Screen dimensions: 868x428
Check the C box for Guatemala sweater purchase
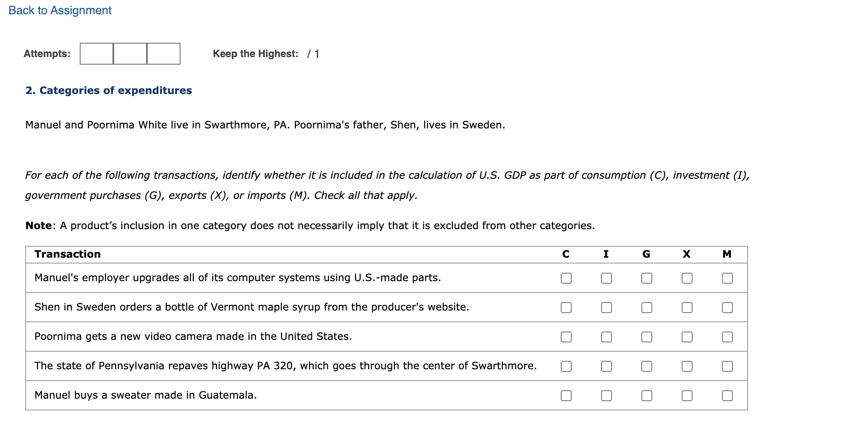click(566, 395)
